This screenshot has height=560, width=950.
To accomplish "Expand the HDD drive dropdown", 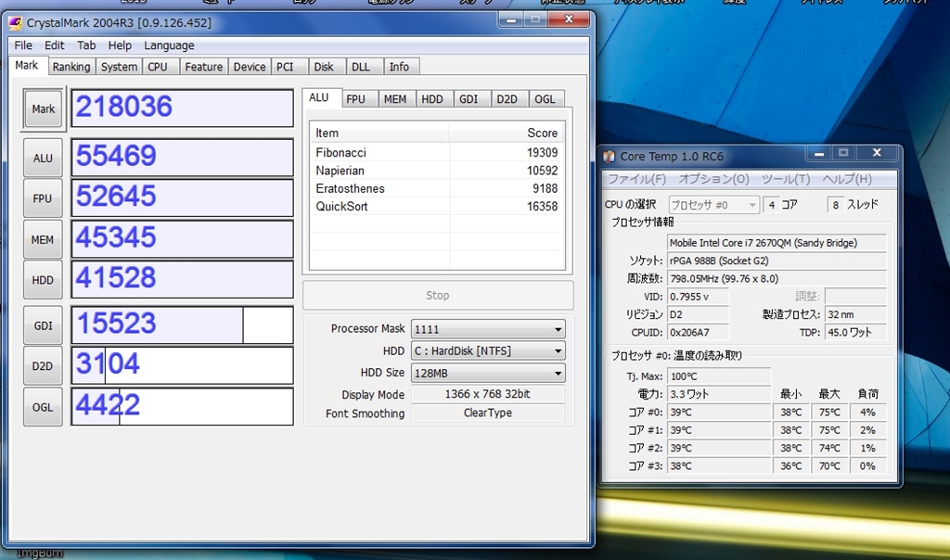I will pos(488,351).
